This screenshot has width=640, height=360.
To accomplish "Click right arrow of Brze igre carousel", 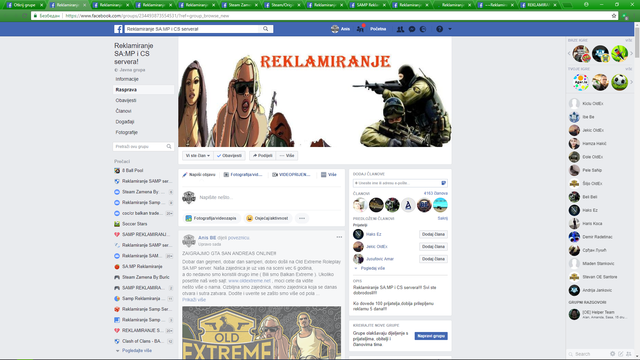I will click(x=631, y=53).
